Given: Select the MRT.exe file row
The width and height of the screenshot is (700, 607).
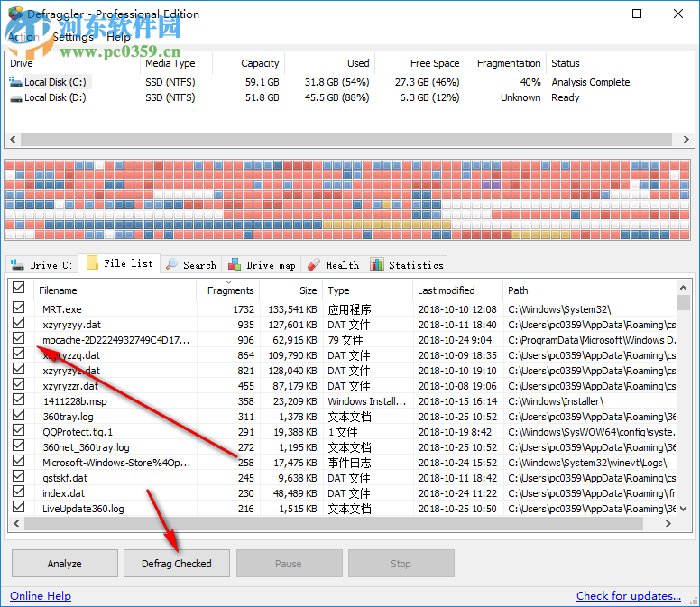Looking at the screenshot, I should 344,309.
